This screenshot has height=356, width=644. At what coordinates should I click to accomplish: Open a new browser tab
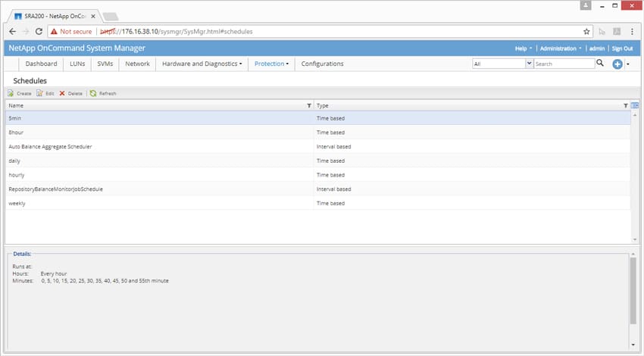pos(110,17)
